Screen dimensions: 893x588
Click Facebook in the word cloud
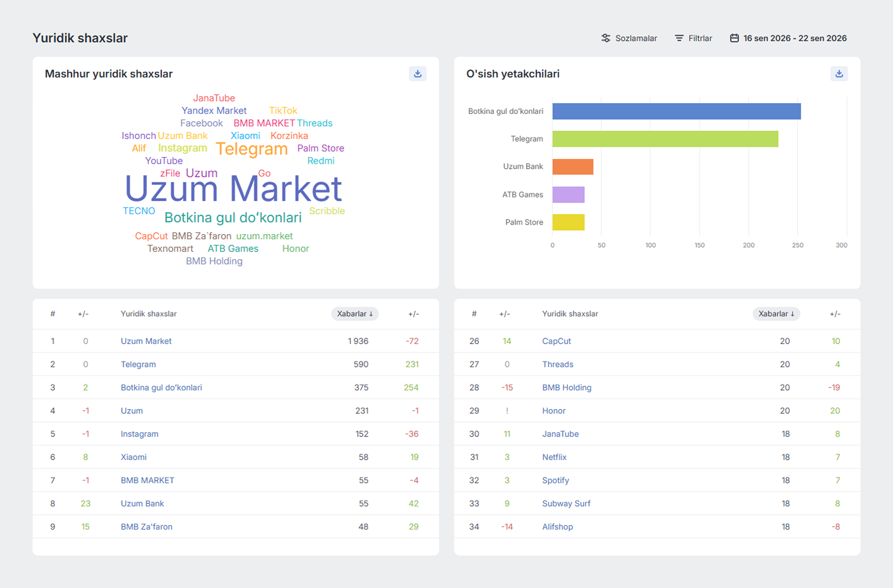(201, 123)
